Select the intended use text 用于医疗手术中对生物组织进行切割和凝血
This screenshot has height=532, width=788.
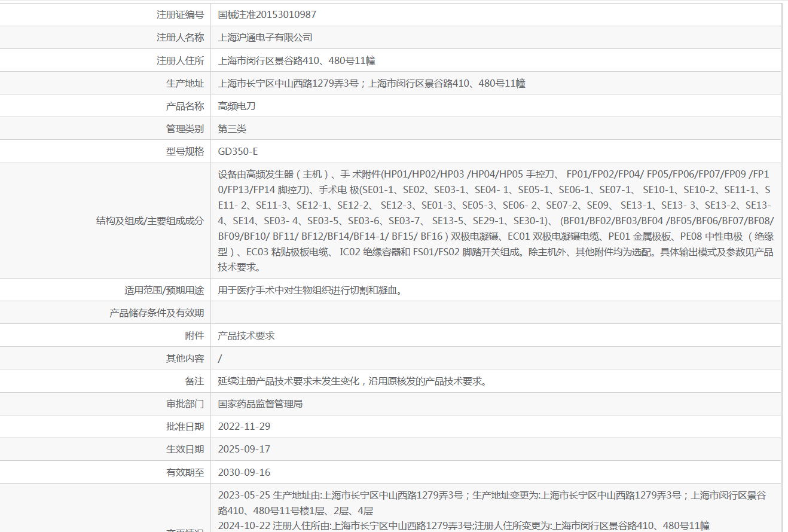(x=310, y=291)
